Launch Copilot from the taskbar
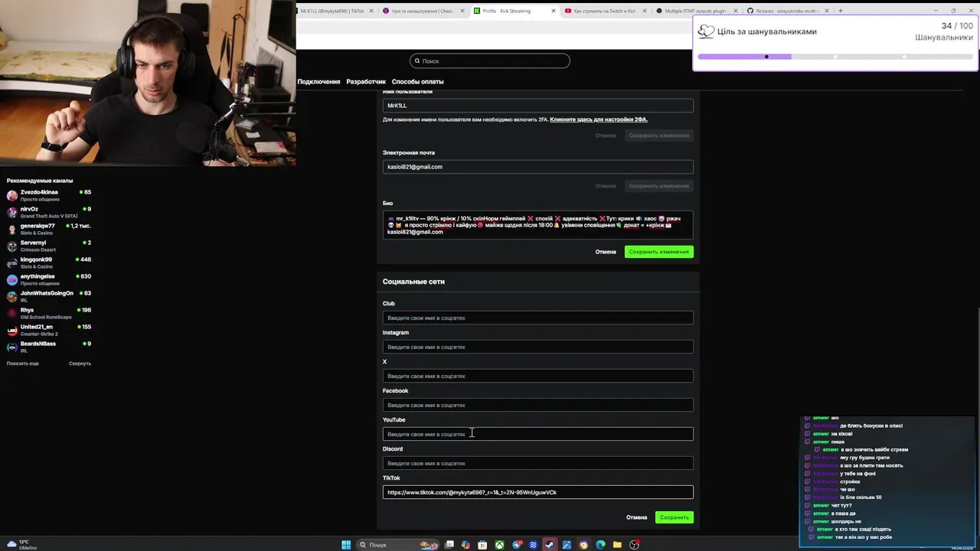Image resolution: width=980 pixels, height=551 pixels. click(465, 545)
